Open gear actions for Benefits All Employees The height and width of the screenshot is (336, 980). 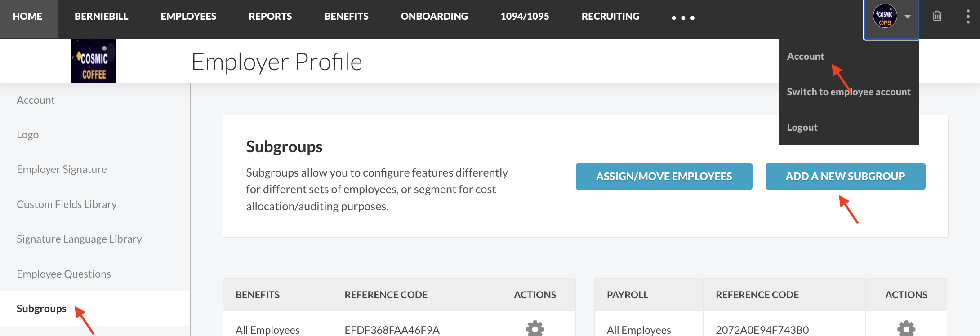[x=535, y=328]
